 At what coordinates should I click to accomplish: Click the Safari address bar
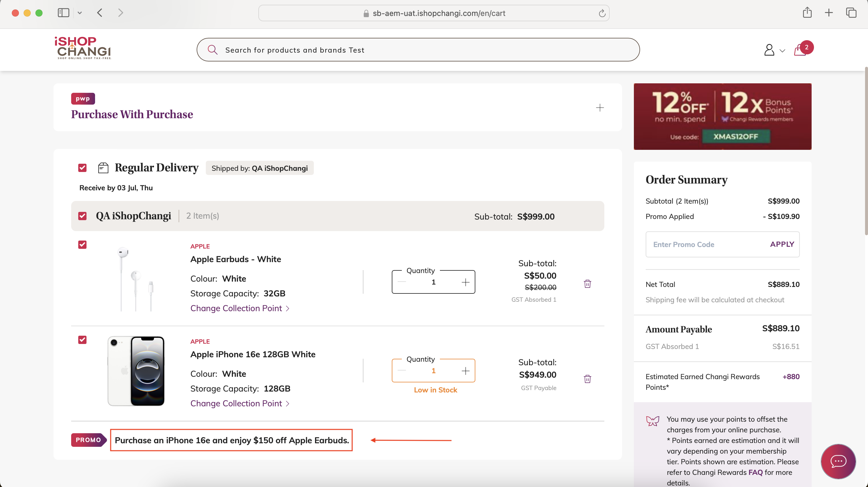(433, 13)
